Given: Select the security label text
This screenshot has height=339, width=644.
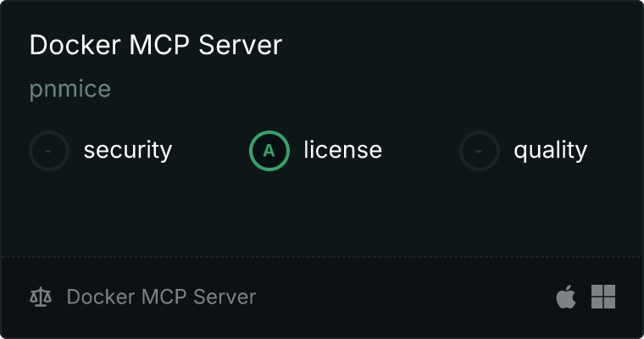Looking at the screenshot, I should tap(128, 150).
